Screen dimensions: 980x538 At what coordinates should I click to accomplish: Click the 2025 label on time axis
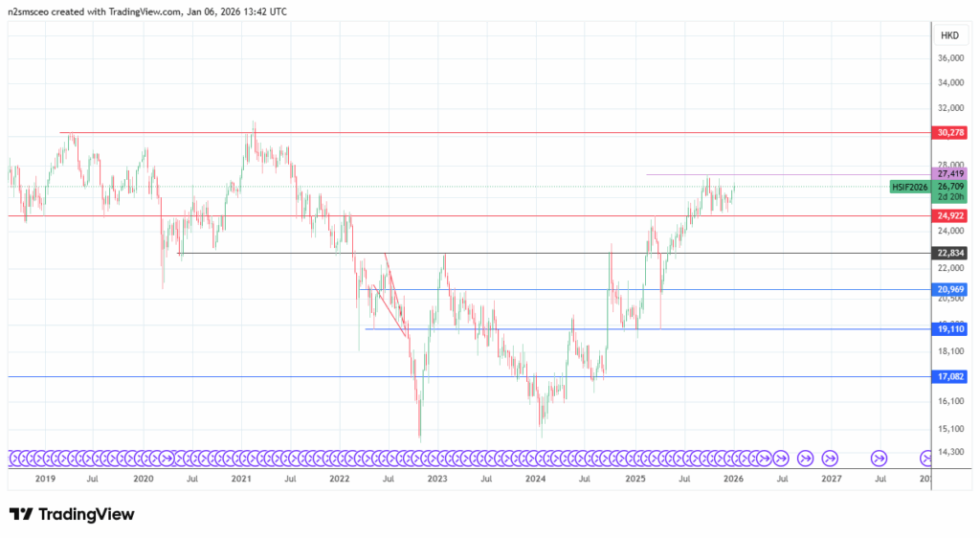point(635,478)
